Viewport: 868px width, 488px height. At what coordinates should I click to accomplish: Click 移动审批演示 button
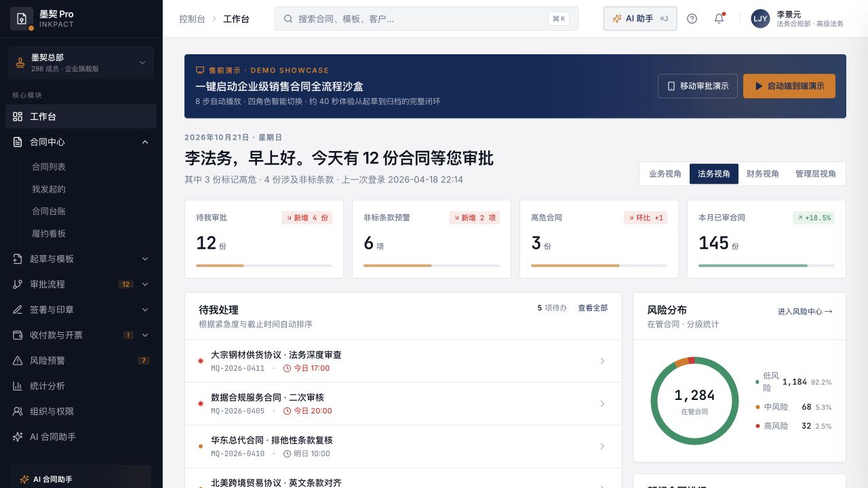coord(698,86)
